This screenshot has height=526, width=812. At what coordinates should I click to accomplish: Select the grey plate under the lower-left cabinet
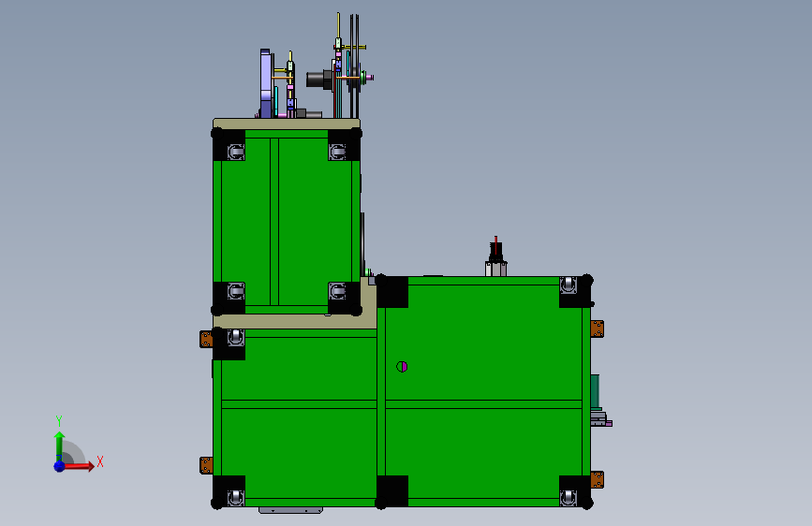(290, 510)
